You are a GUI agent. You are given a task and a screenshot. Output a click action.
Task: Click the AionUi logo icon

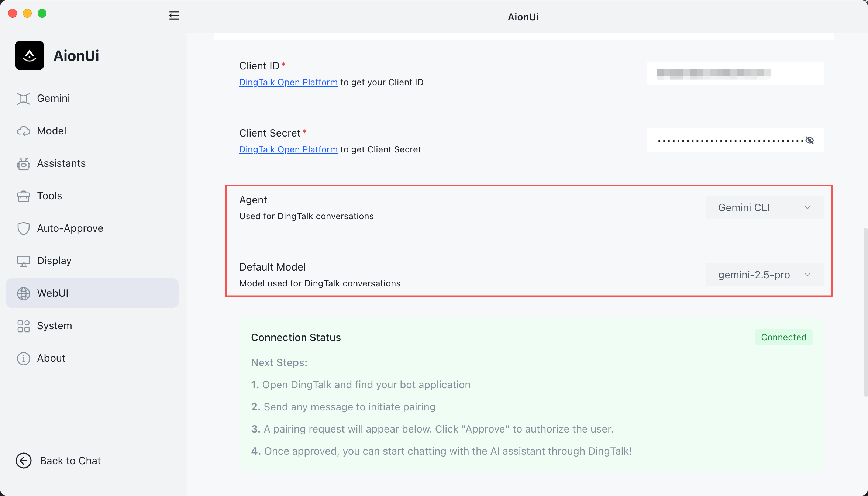click(x=30, y=55)
